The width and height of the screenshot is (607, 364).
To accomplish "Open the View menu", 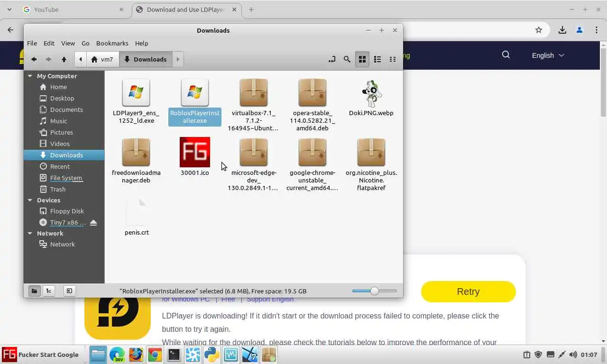I will coord(68,43).
